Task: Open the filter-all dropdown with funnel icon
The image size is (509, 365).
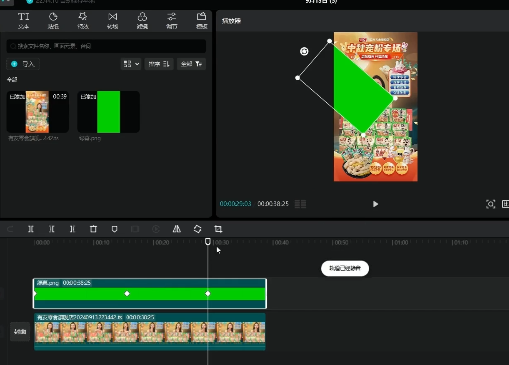Action: click(x=191, y=64)
